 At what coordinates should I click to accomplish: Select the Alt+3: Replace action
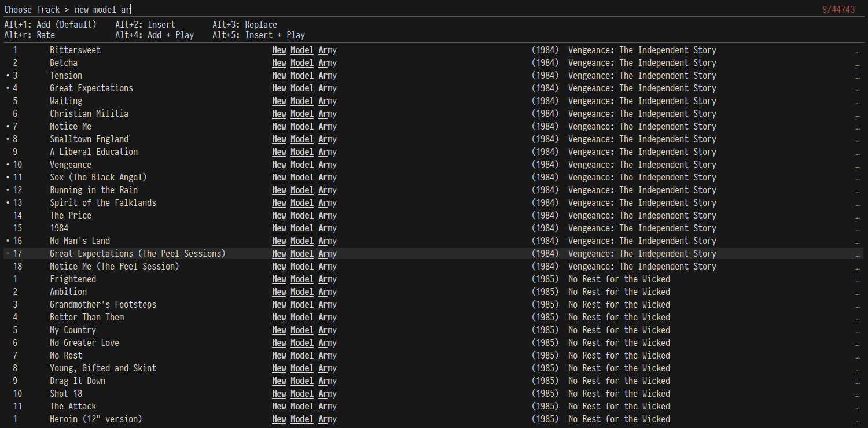coord(245,24)
